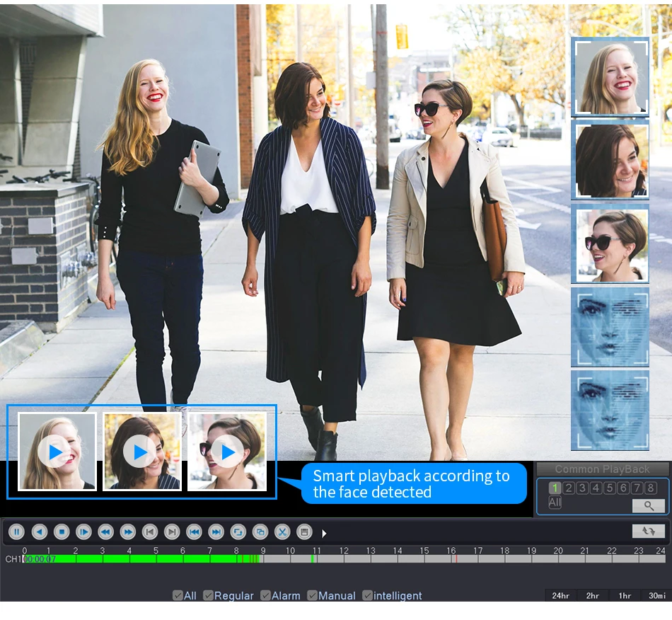This screenshot has height=620, width=672.
Task: Click the magnifier search button
Action: click(x=649, y=505)
